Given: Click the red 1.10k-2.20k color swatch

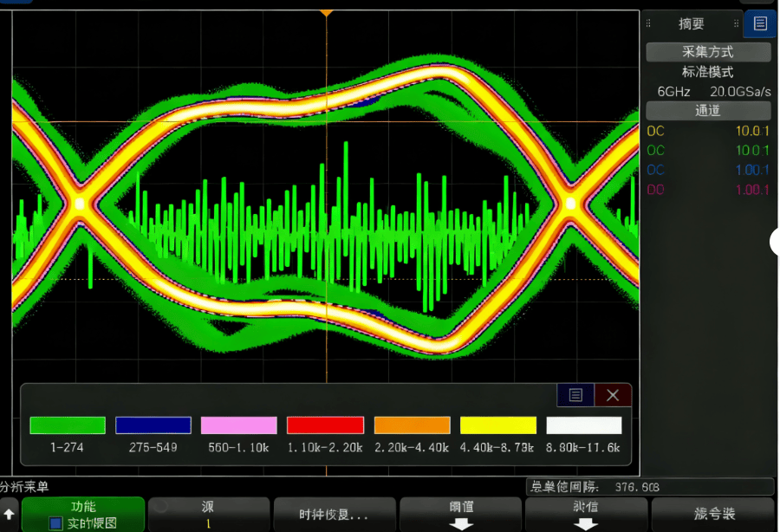Looking at the screenshot, I should (325, 425).
